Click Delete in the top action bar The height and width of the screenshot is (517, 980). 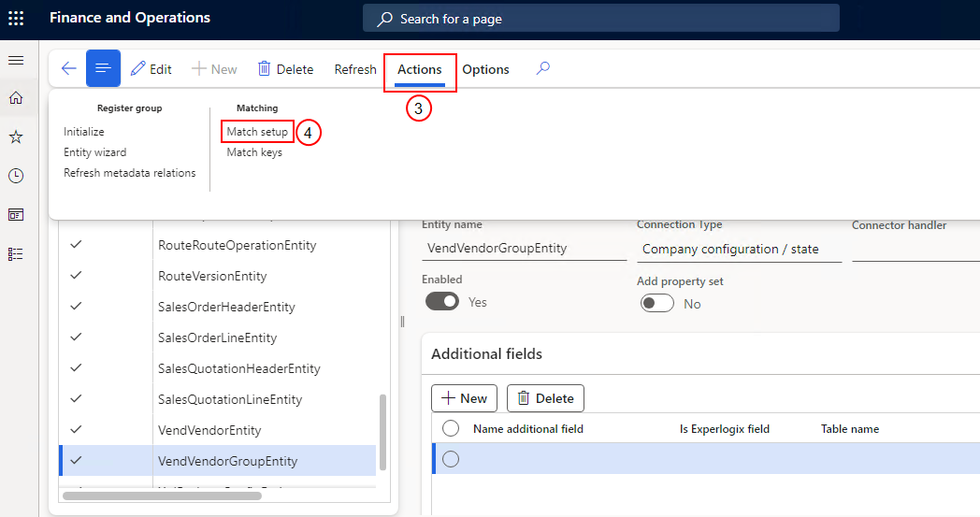pos(285,69)
